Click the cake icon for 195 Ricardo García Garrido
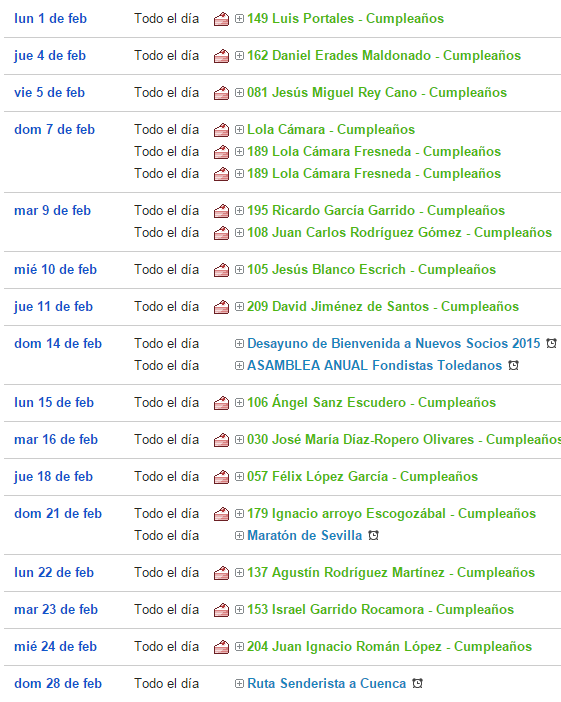561x702 pixels. point(221,211)
